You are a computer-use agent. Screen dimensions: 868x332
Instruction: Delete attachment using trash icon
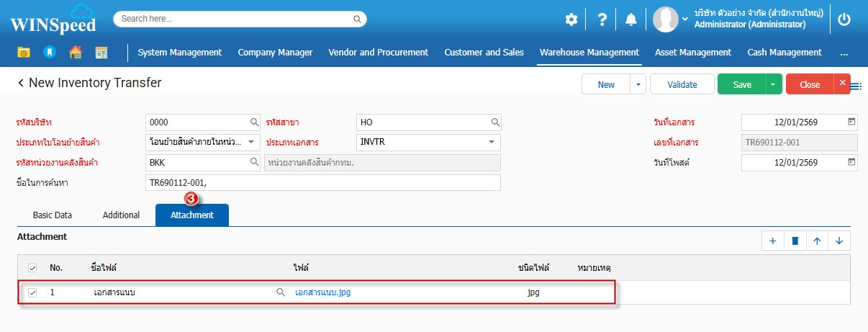tap(795, 241)
